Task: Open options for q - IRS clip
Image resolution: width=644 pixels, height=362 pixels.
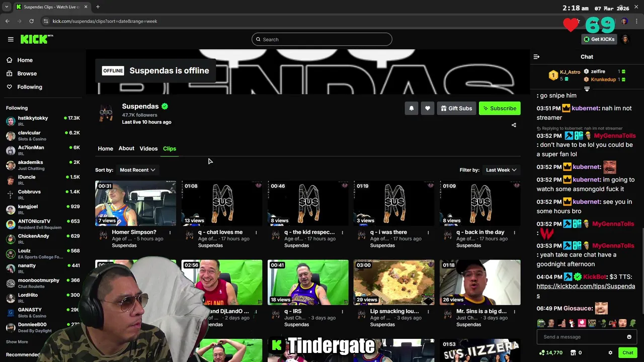Action: click(342, 311)
